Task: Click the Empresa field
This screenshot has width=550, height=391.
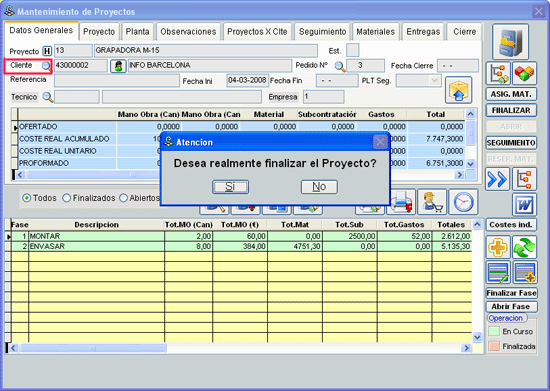Action: pos(323,97)
